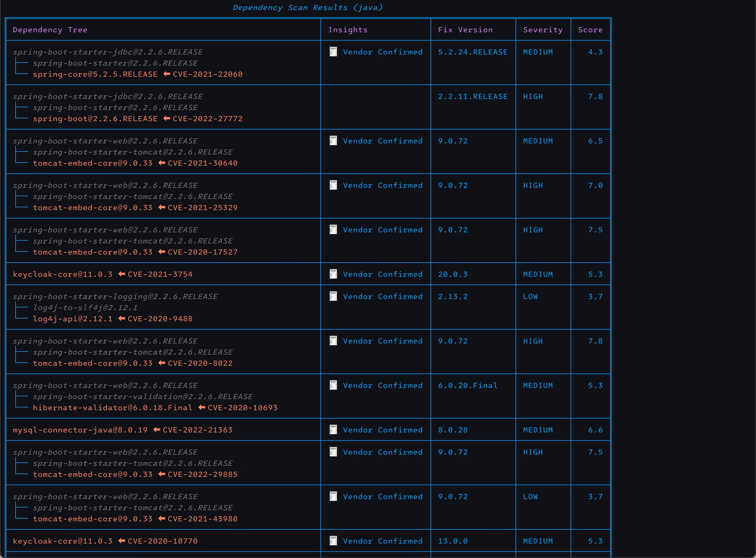Click receipt icon in CVE-2021-43980 row
This screenshot has width=756, height=558.
point(333,496)
